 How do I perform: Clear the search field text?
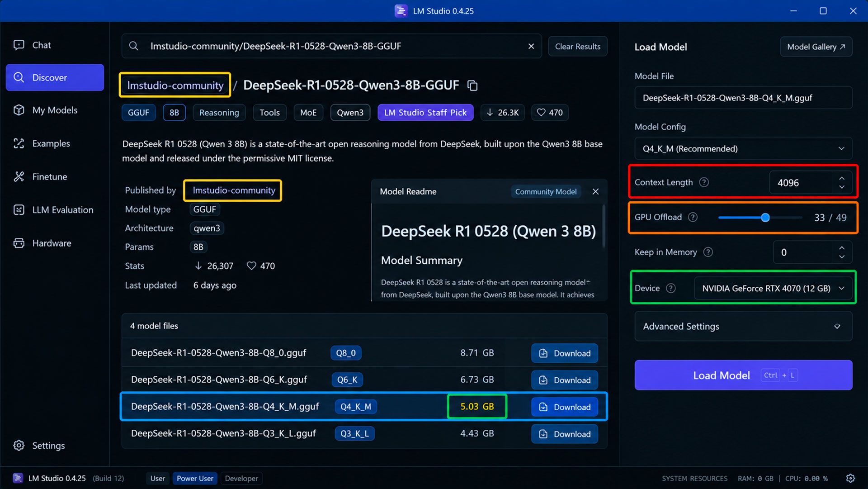coord(531,46)
